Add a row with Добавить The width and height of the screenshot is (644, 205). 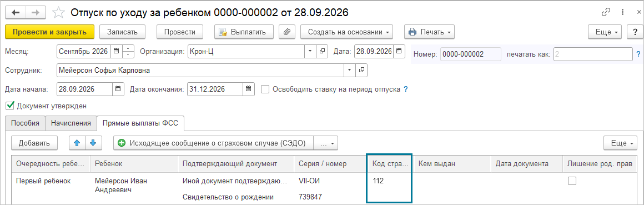point(34,143)
